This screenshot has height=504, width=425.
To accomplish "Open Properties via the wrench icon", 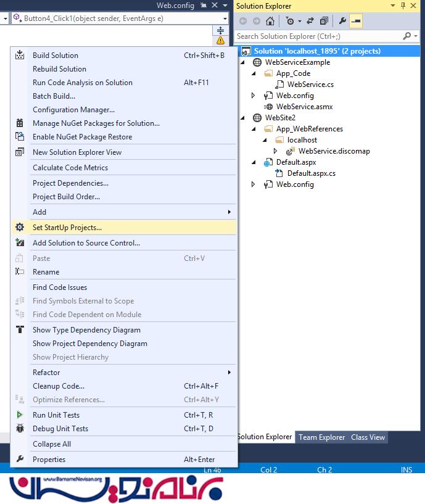I will point(342,20).
